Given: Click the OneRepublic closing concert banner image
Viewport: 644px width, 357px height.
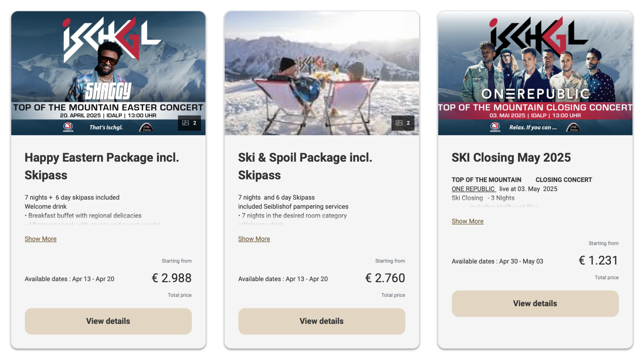Looking at the screenshot, I should coord(535,74).
